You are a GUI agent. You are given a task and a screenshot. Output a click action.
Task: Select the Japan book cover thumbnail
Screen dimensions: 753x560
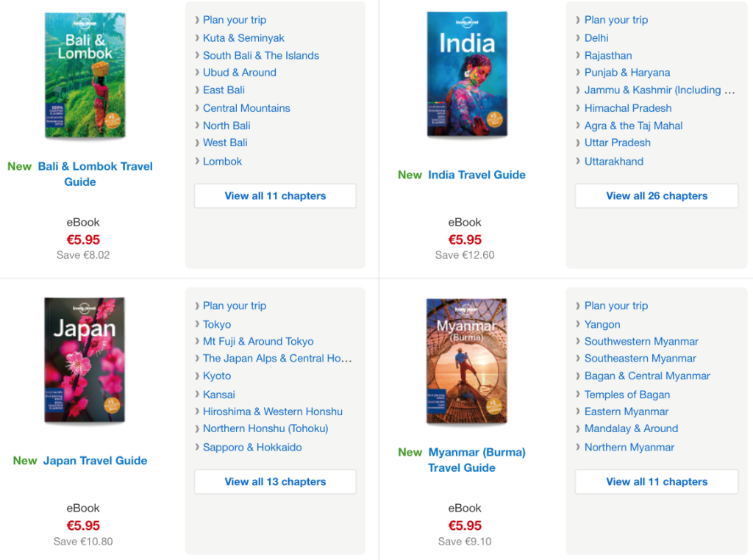pos(85,360)
